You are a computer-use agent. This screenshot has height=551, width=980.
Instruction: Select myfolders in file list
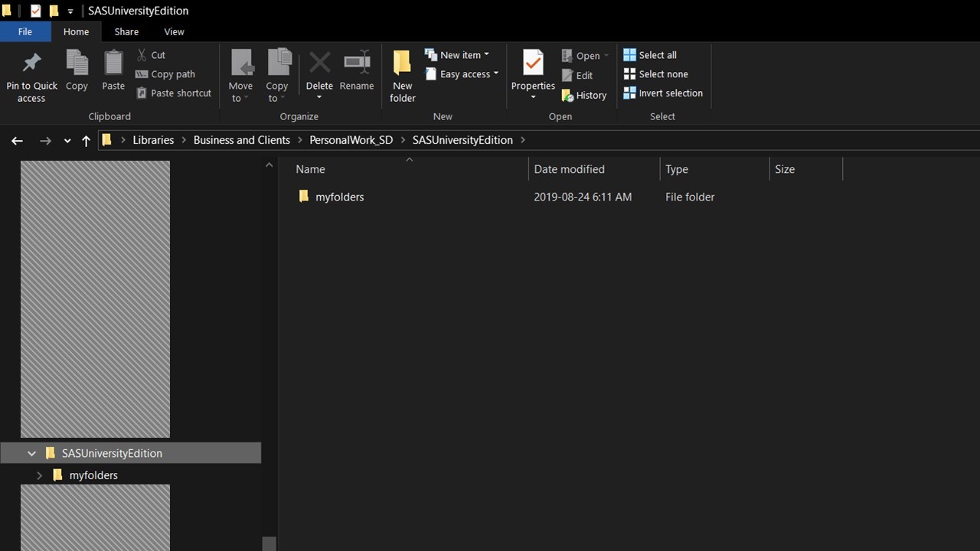click(x=339, y=197)
